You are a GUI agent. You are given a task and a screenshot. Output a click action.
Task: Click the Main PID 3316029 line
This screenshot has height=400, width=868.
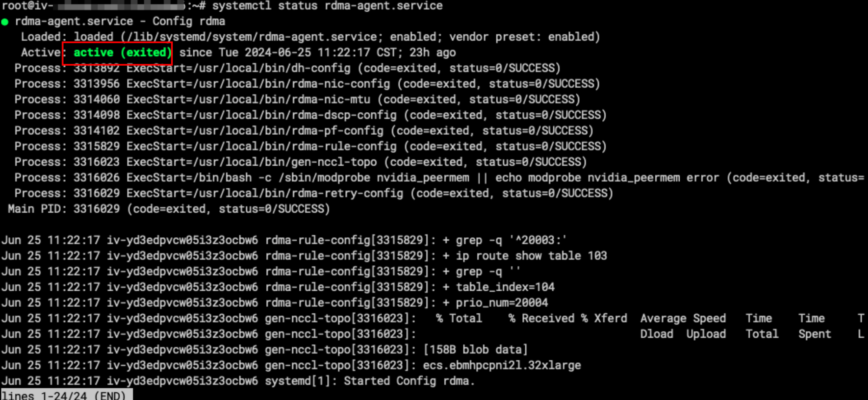169,209
